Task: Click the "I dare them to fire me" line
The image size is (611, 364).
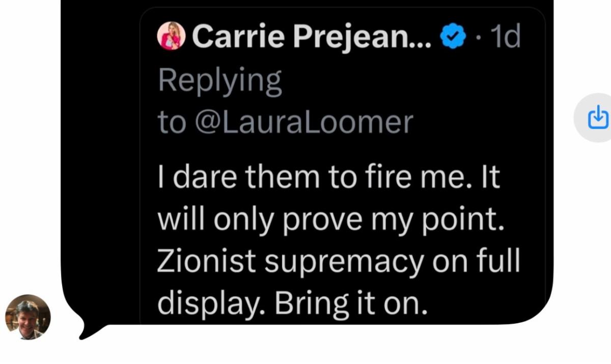Action: [329, 177]
